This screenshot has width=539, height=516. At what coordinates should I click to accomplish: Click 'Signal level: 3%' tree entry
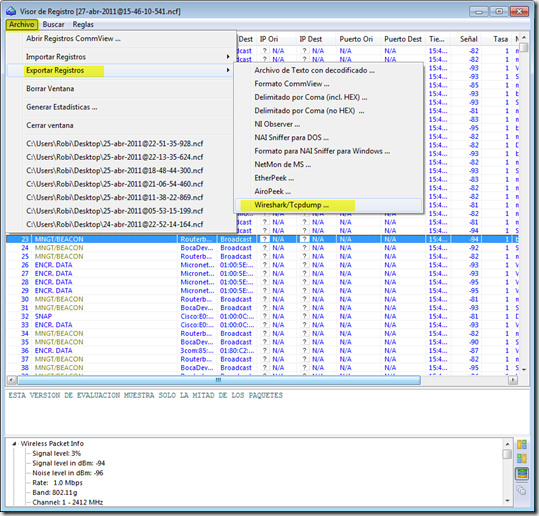[56, 453]
